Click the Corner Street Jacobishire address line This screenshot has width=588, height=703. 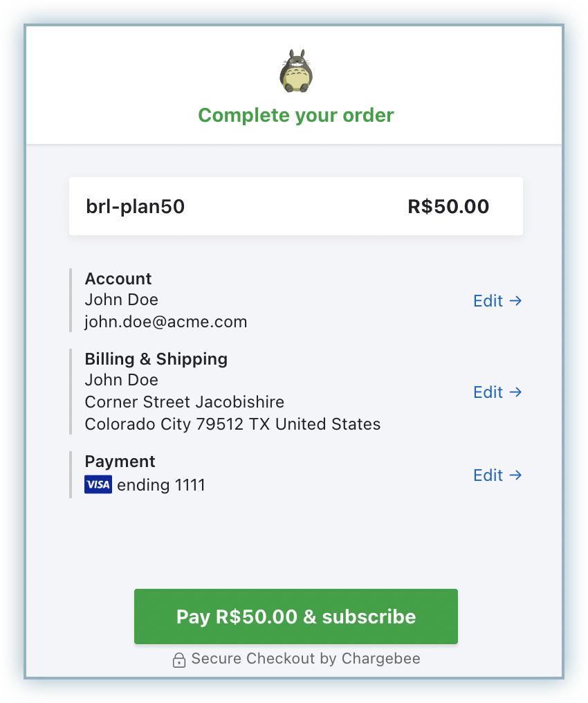point(185,402)
